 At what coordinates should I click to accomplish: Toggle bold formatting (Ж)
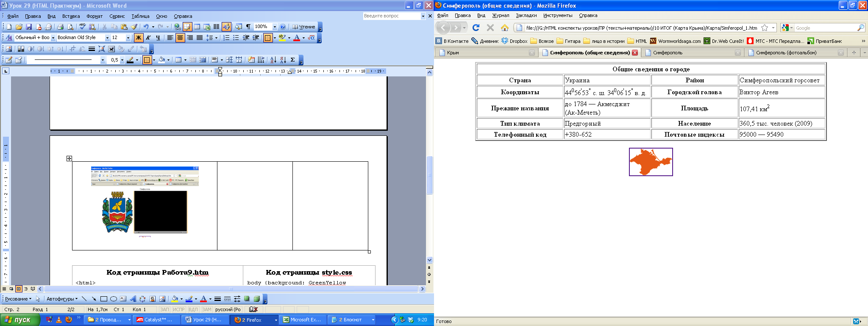click(x=138, y=38)
